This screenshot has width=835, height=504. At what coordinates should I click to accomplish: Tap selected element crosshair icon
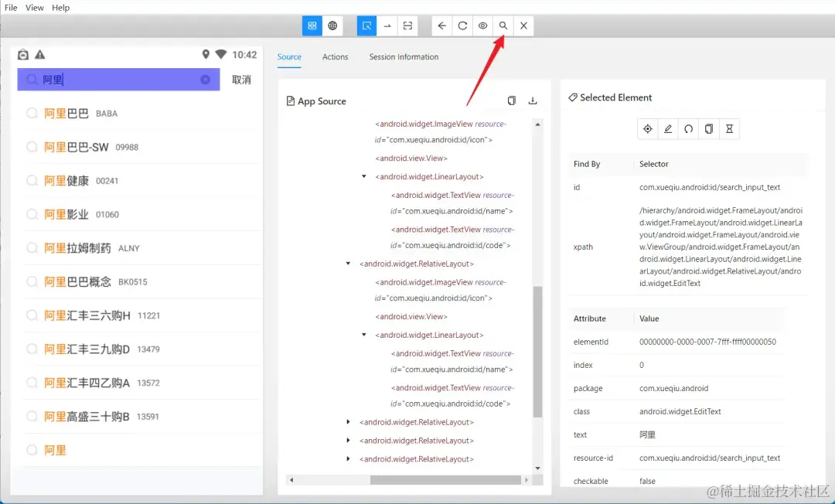click(648, 129)
